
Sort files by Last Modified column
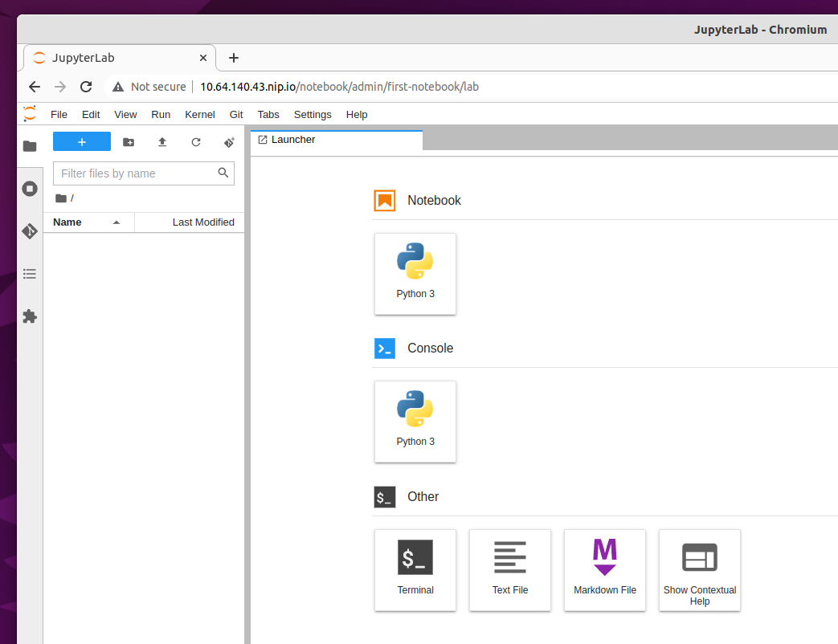point(203,222)
